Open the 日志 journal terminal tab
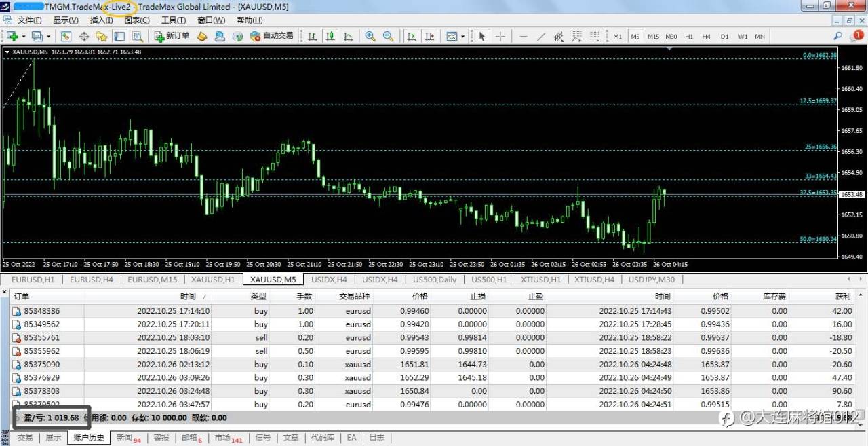This screenshot has height=446, width=868. pyautogui.click(x=377, y=438)
